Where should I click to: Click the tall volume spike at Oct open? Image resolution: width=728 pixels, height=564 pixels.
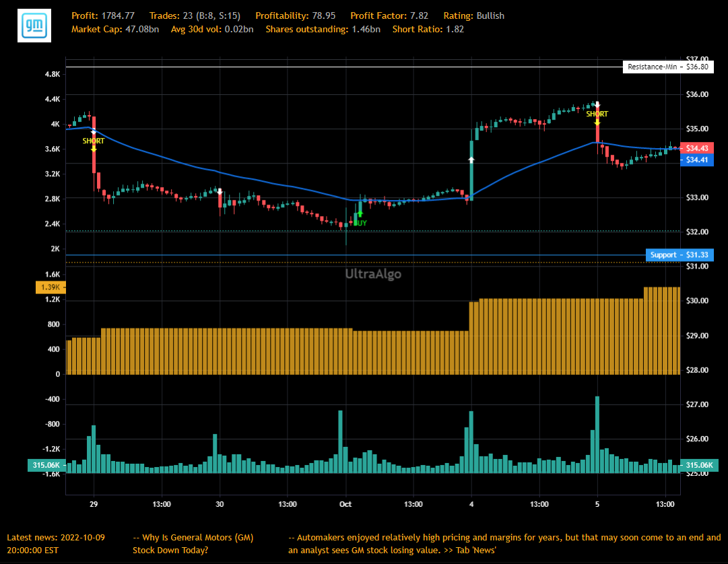pos(340,442)
